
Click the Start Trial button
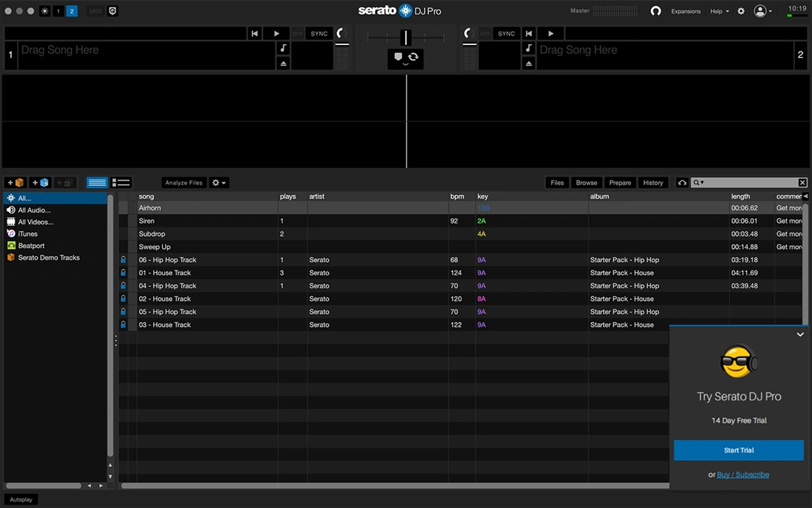pos(738,450)
